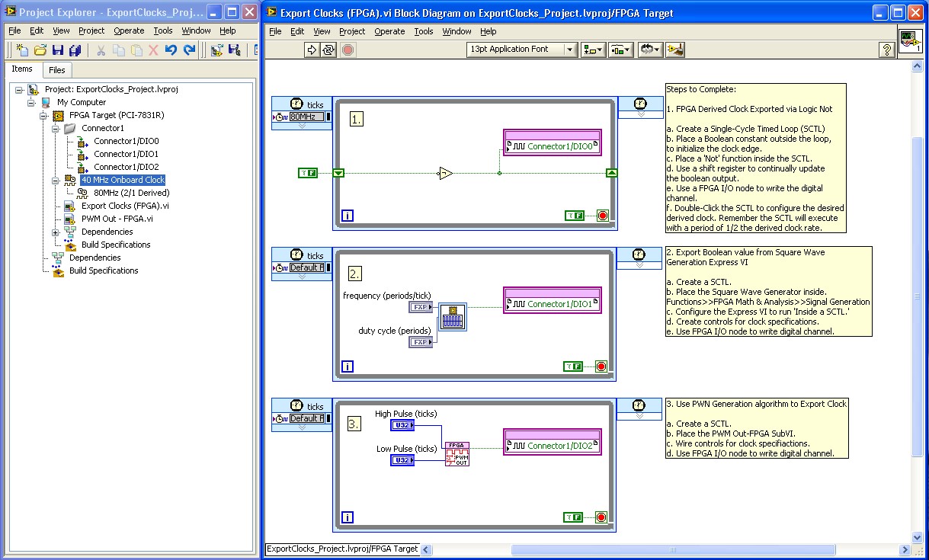This screenshot has width=929, height=560.
Task: Open the Operate menu in the Block Diagram window
Action: point(389,31)
